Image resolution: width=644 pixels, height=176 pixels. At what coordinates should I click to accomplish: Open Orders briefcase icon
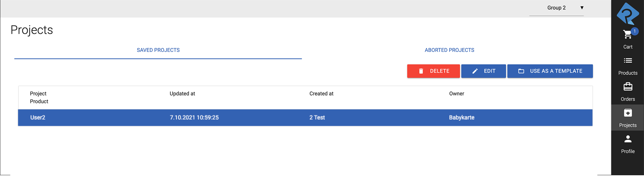(x=628, y=87)
